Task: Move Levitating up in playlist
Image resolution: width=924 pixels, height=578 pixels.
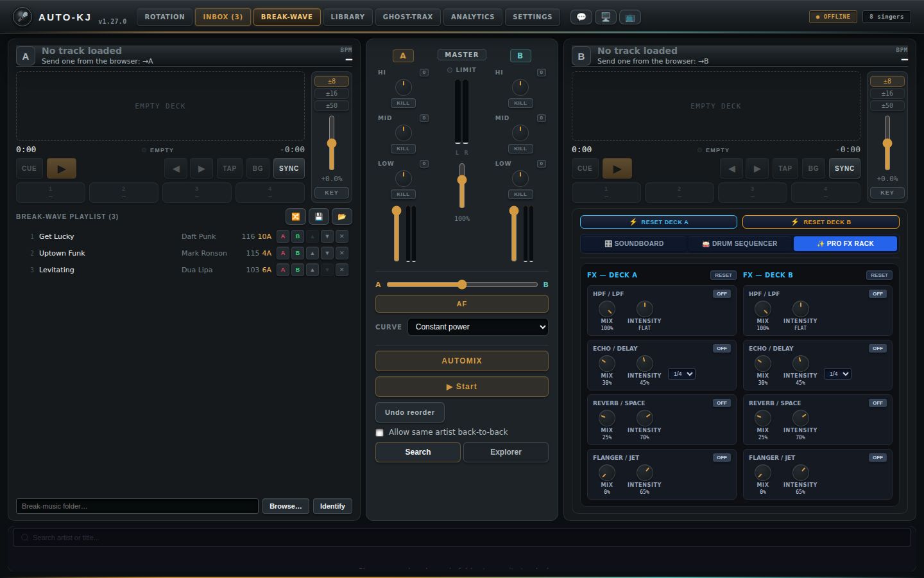Action: tap(312, 270)
